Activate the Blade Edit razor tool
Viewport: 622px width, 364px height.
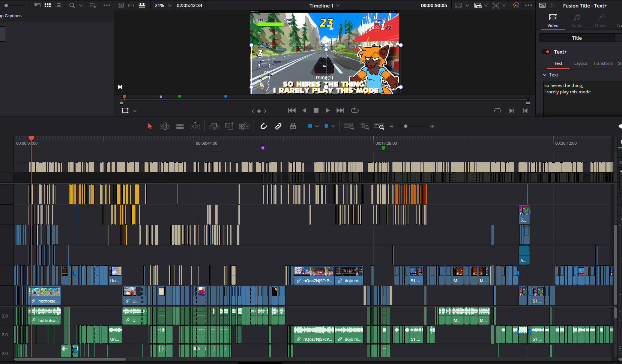point(180,126)
